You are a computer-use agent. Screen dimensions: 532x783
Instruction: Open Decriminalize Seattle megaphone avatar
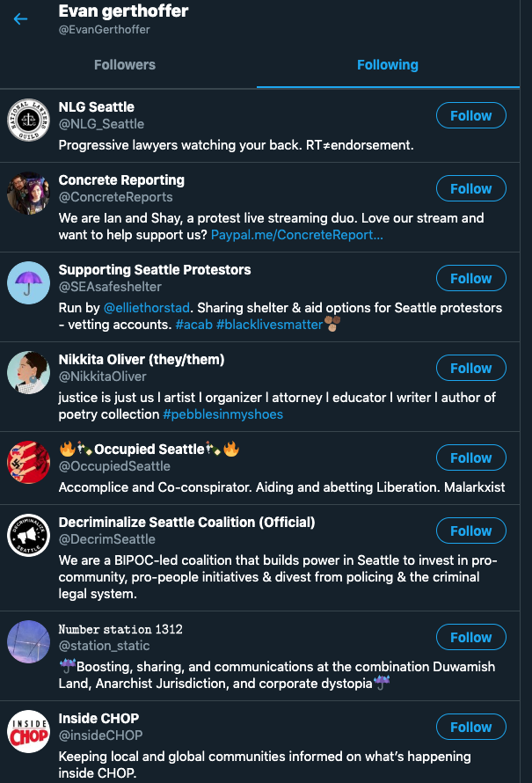(28, 536)
